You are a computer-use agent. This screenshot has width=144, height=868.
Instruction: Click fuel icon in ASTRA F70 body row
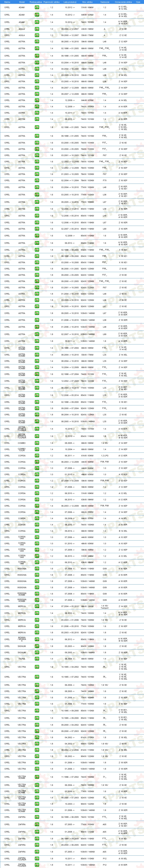[x=37, y=180]
